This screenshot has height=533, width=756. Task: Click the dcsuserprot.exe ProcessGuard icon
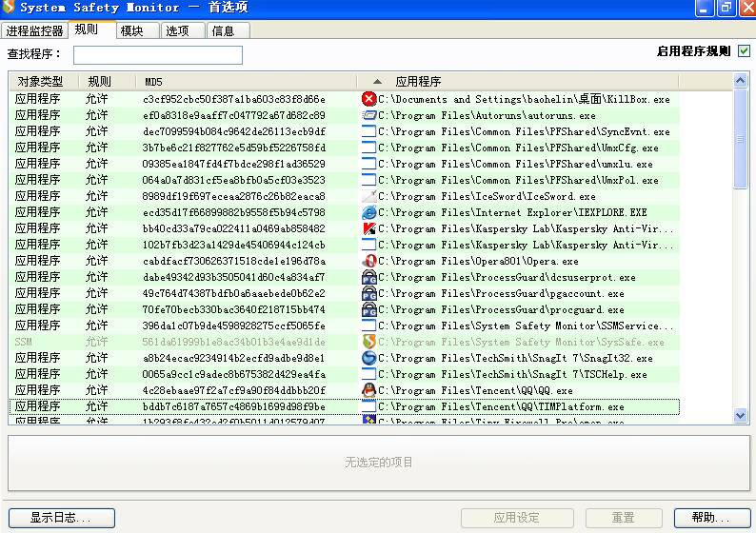point(368,278)
